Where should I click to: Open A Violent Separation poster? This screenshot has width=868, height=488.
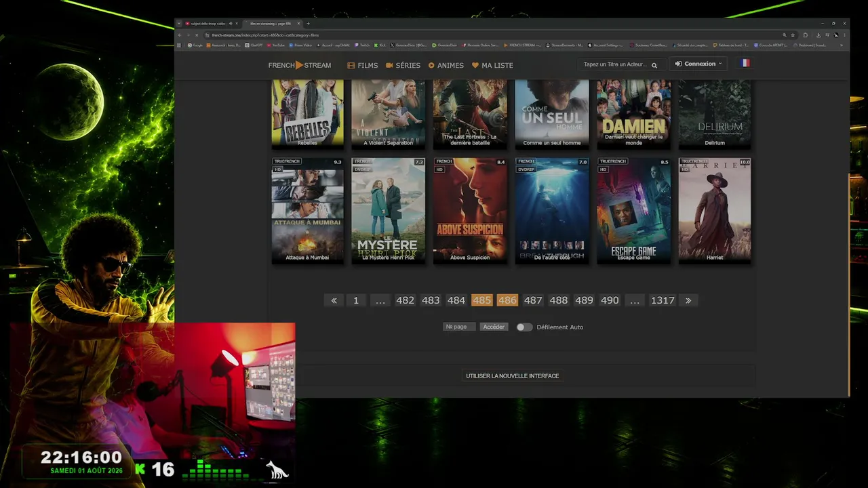tap(389, 113)
